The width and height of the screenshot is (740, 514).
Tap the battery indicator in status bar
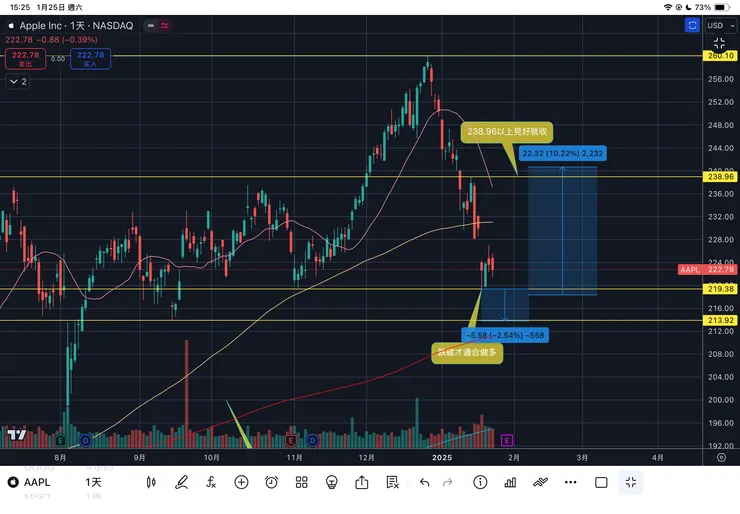723,7
